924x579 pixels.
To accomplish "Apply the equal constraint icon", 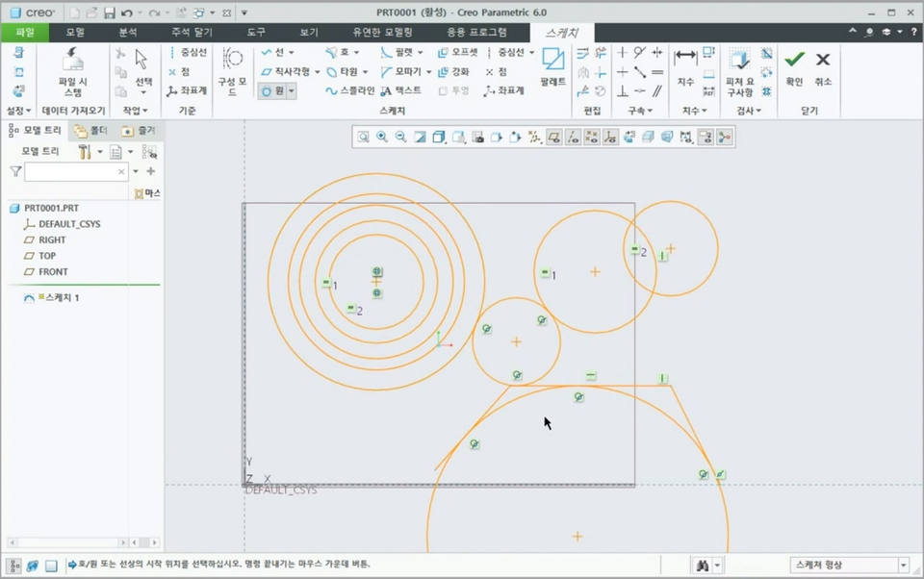I will (657, 72).
